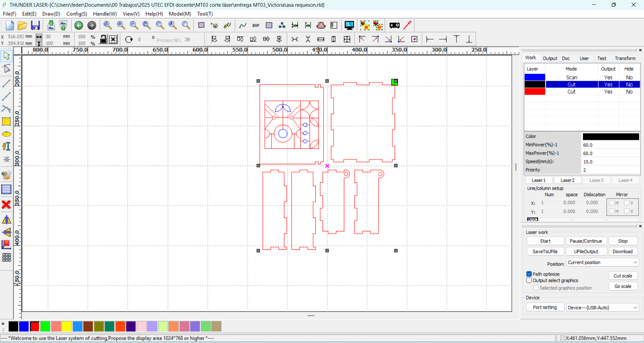
Task: Select the text tool in sidebar
Action: pos(6,147)
